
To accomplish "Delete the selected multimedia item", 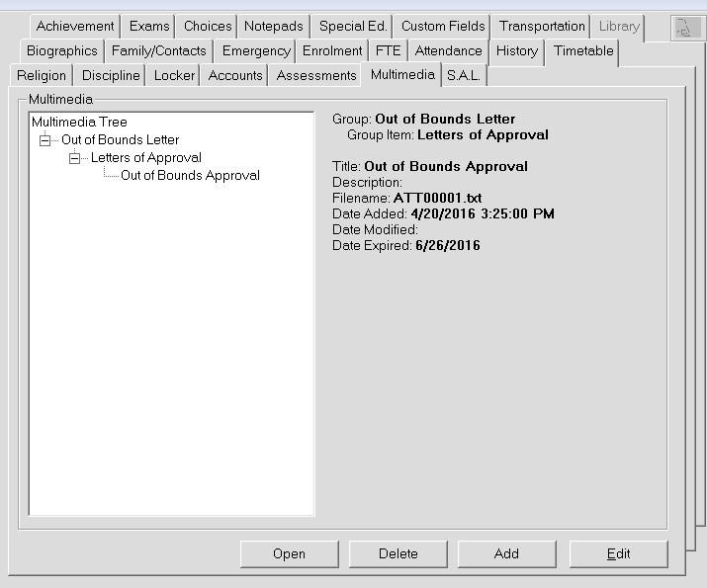I will [x=398, y=553].
